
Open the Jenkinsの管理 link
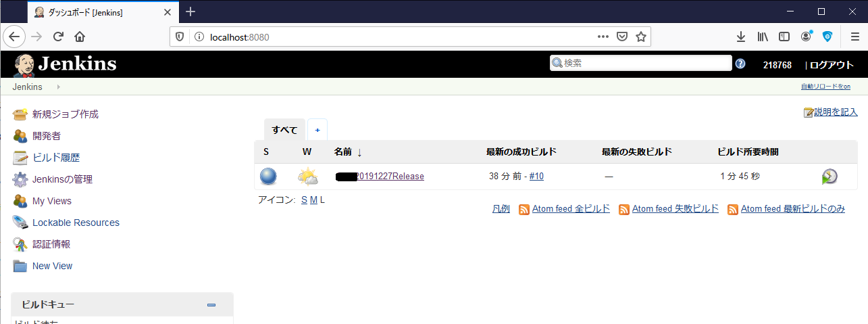point(62,179)
